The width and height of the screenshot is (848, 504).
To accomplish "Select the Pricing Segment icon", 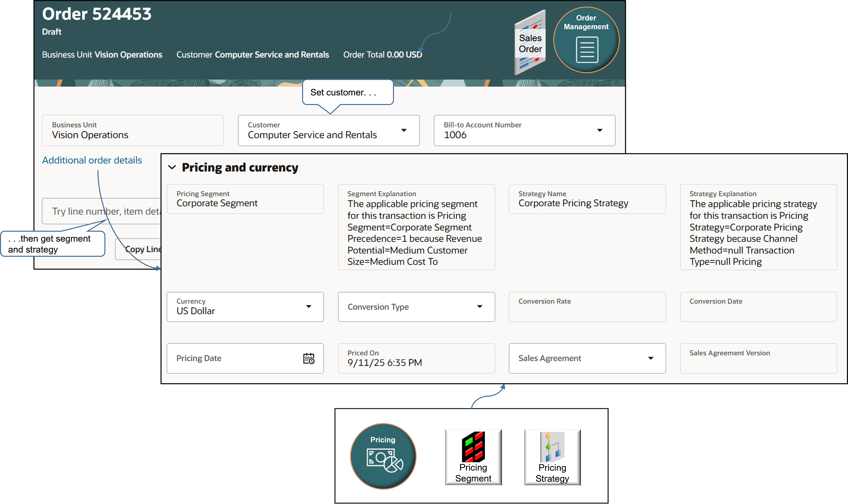I will pos(473,457).
